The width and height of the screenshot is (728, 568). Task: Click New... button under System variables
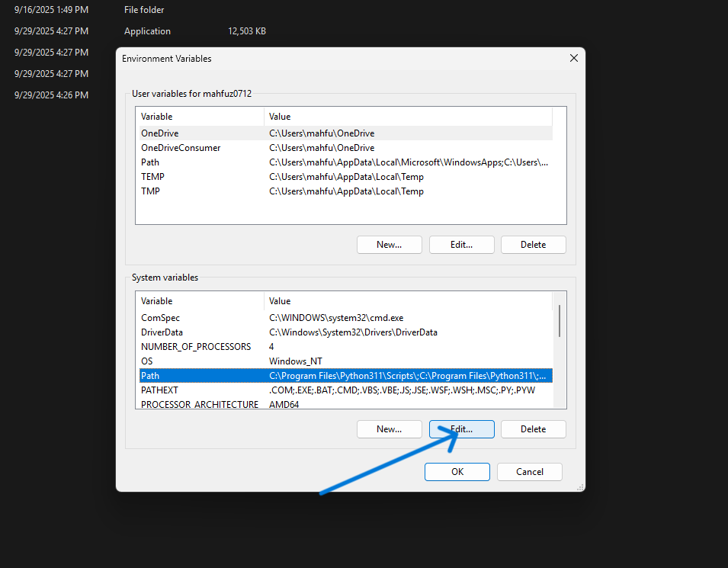(x=389, y=429)
